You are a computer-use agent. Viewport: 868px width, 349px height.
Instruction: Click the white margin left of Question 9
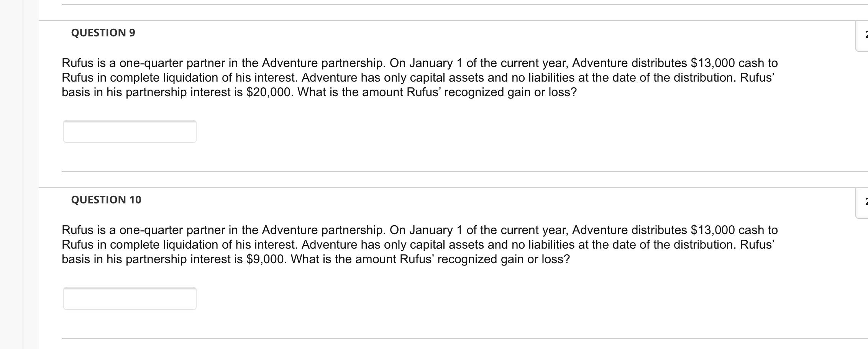point(50,96)
